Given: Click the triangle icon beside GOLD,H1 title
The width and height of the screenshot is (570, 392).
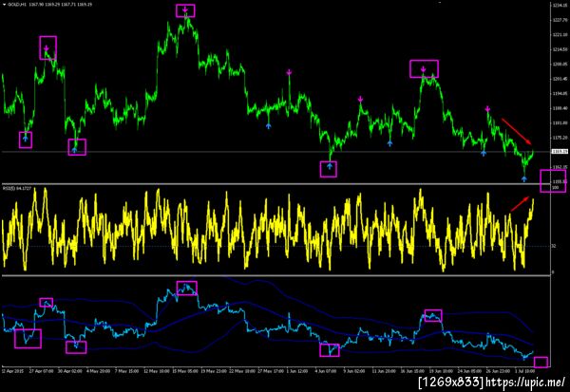Looking at the screenshot, I should point(4,5).
